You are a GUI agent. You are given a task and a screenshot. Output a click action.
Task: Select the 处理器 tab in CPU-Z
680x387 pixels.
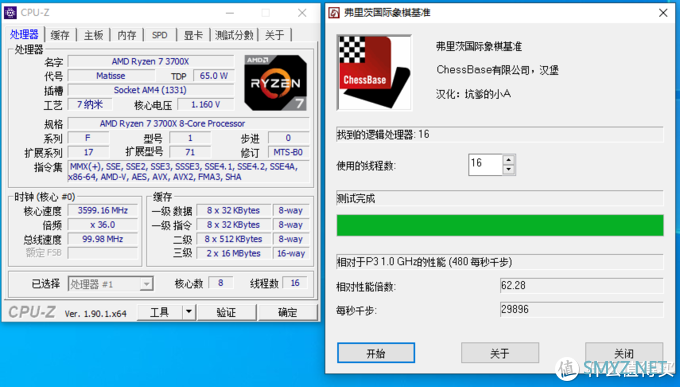point(25,34)
